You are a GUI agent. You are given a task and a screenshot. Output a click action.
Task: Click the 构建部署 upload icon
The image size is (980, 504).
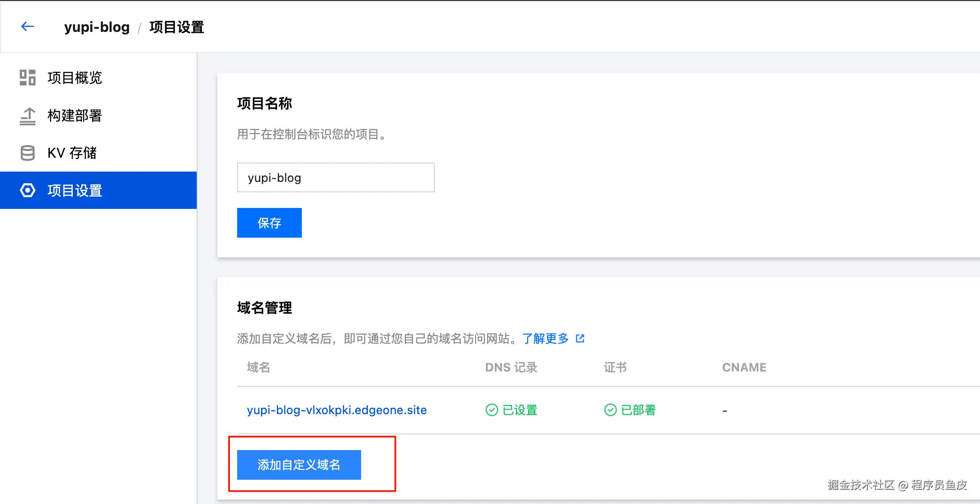click(x=27, y=116)
